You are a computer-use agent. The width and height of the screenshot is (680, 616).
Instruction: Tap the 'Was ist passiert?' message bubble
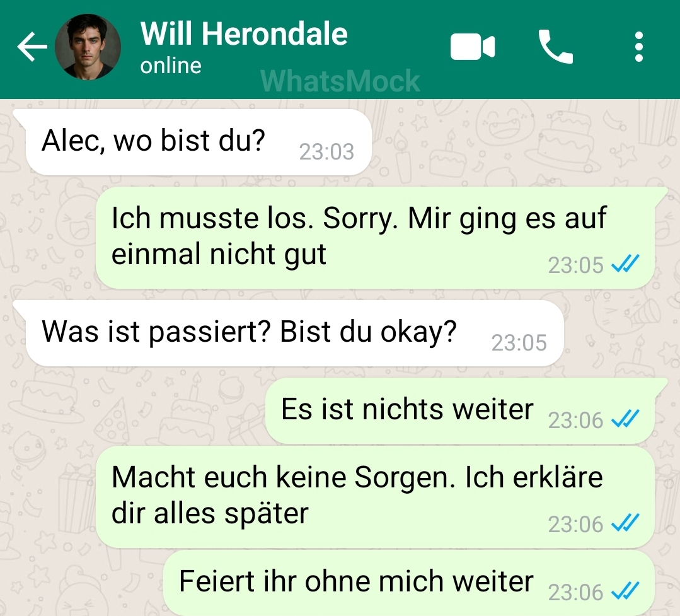coord(294,333)
